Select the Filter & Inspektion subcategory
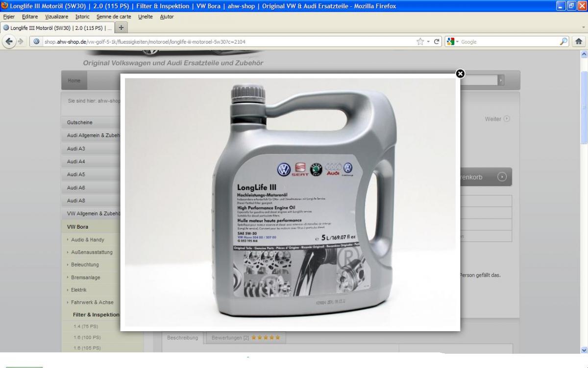The image size is (588, 368). tap(96, 315)
